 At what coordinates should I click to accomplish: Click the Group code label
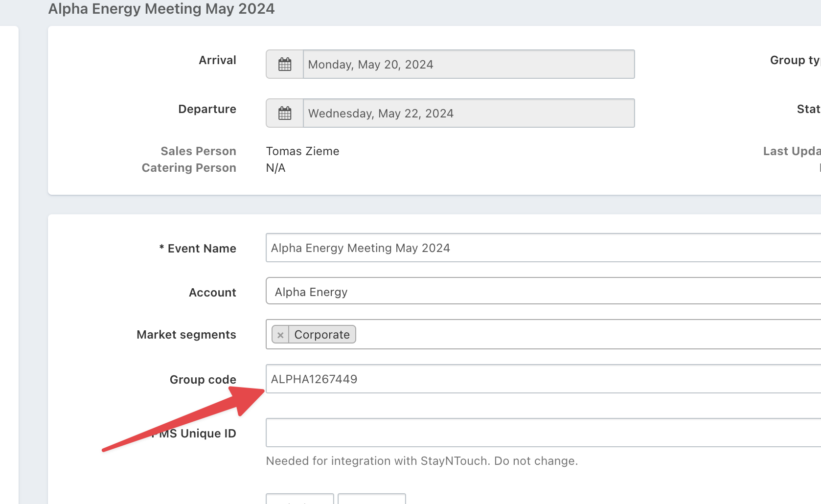click(x=203, y=380)
